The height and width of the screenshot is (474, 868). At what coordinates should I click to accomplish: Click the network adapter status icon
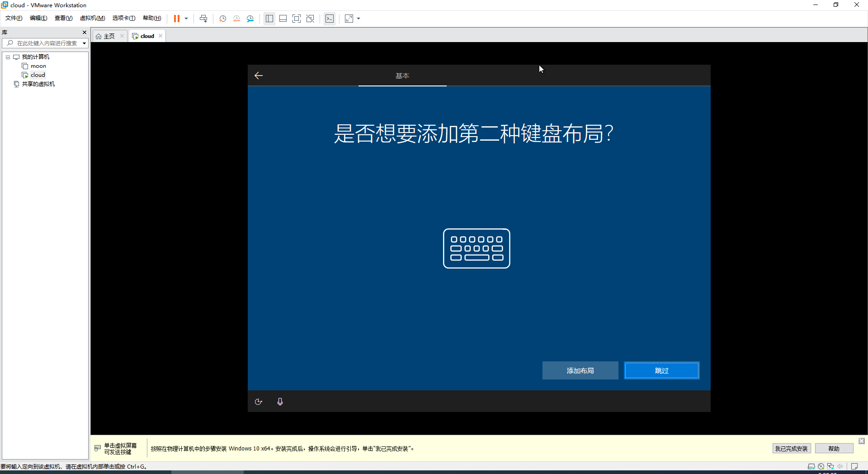[830, 466]
